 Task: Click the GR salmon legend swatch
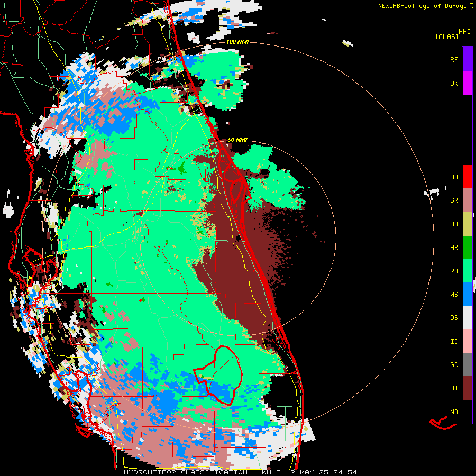(x=467, y=200)
